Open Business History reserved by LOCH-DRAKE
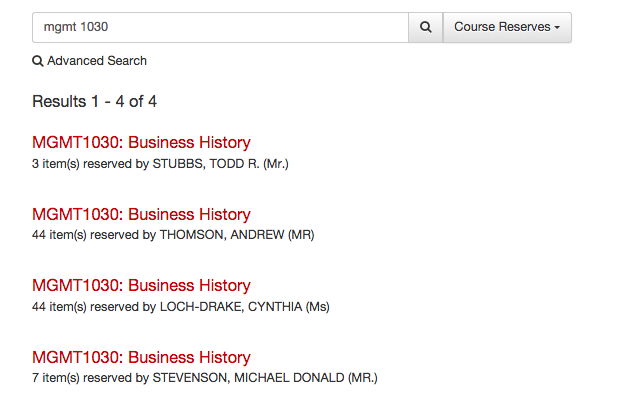Image resolution: width=617 pixels, height=407 pixels. [141, 285]
